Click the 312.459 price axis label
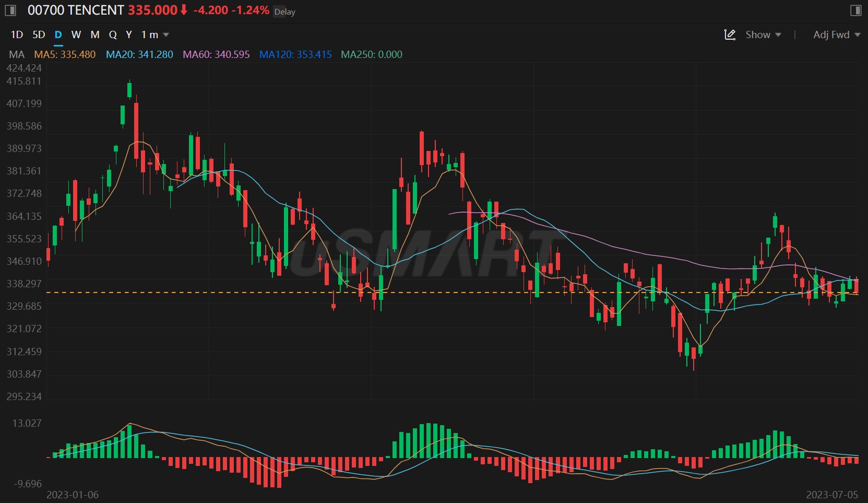Screen dimensions: 868x503 [x=24, y=352]
